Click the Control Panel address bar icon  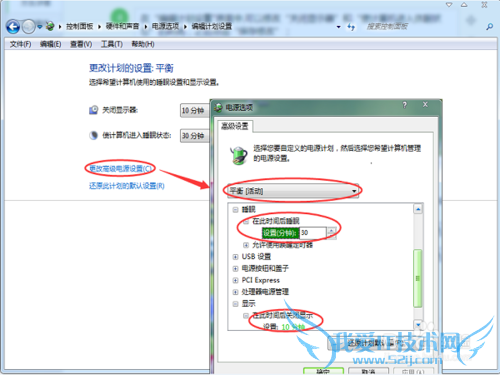tap(50, 26)
